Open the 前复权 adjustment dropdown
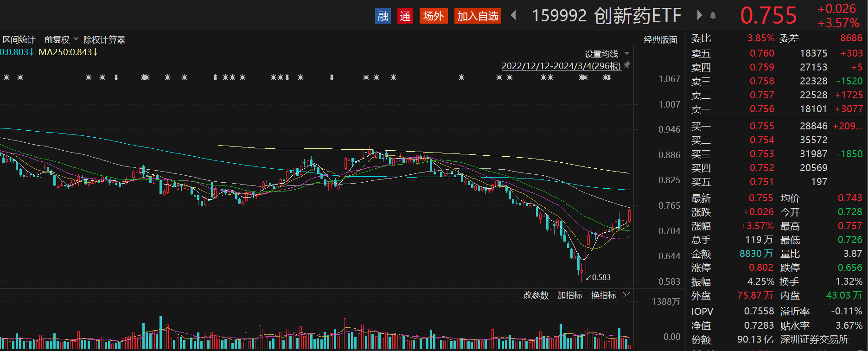 76,39
